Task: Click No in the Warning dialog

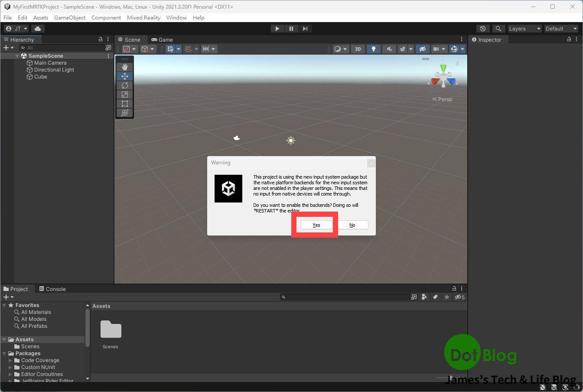Action: 352,225
